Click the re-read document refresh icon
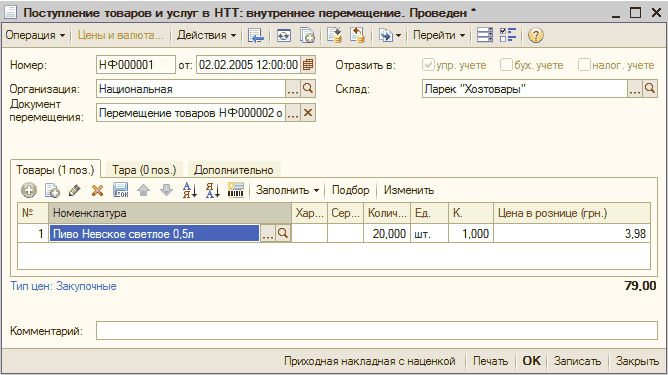The height and width of the screenshot is (375, 668). click(284, 35)
